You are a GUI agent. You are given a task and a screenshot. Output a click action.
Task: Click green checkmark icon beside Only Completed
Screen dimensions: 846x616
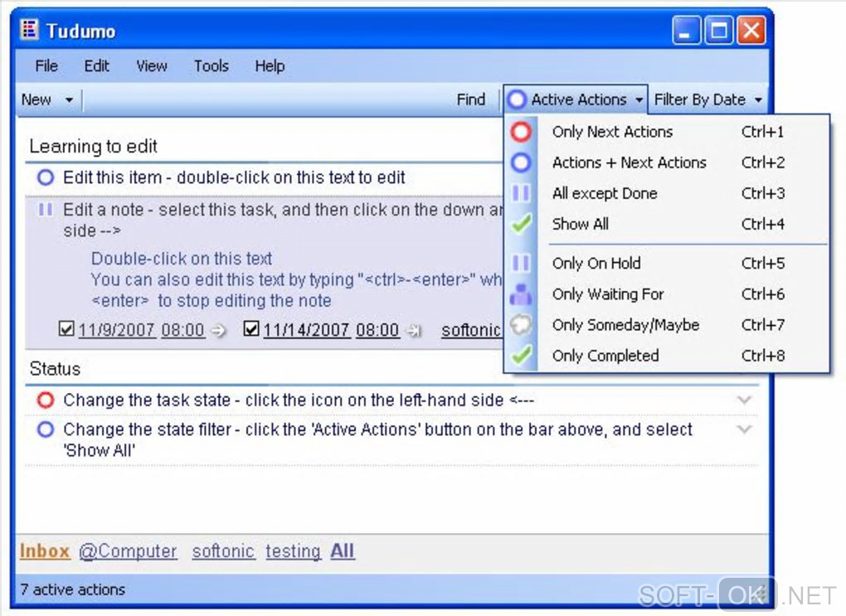point(521,356)
